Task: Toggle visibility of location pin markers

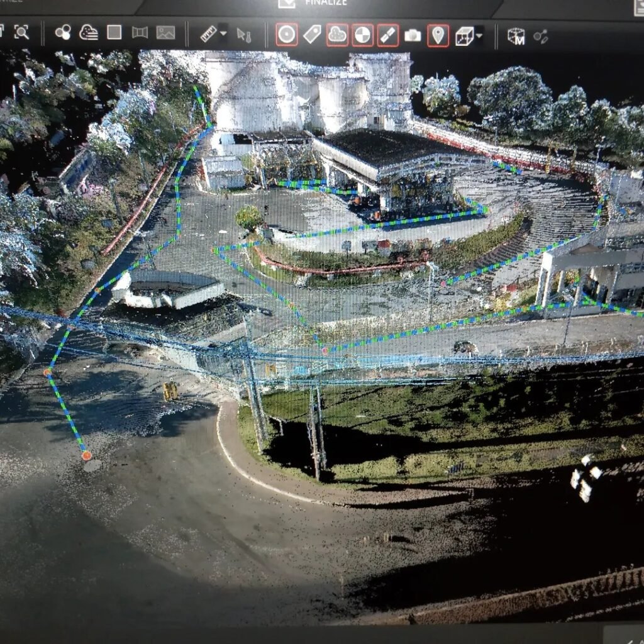Action: [436, 35]
